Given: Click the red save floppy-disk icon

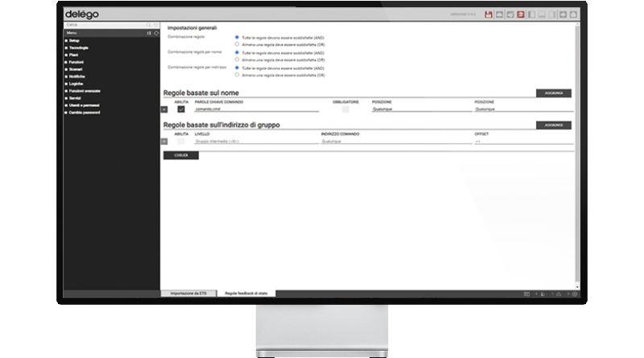Looking at the screenshot, I should pyautogui.click(x=489, y=14).
